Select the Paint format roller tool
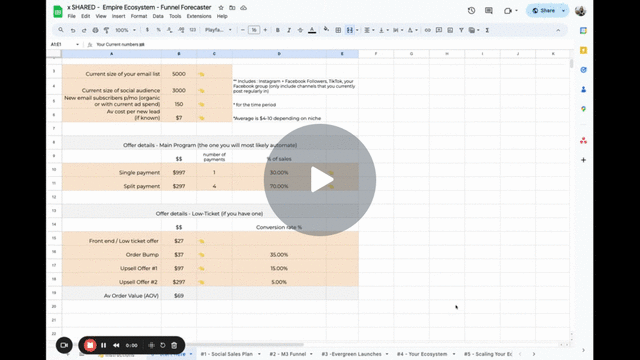 [x=107, y=30]
